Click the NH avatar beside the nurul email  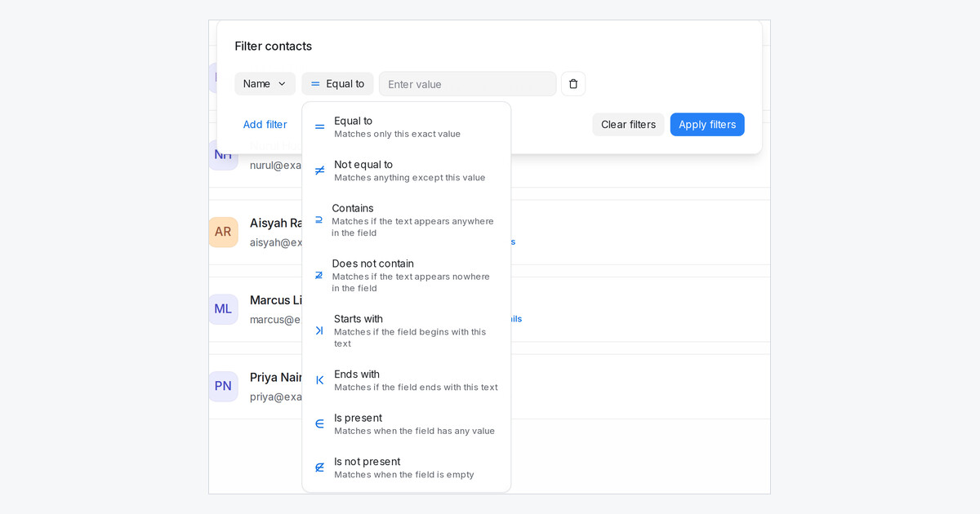[x=223, y=154]
